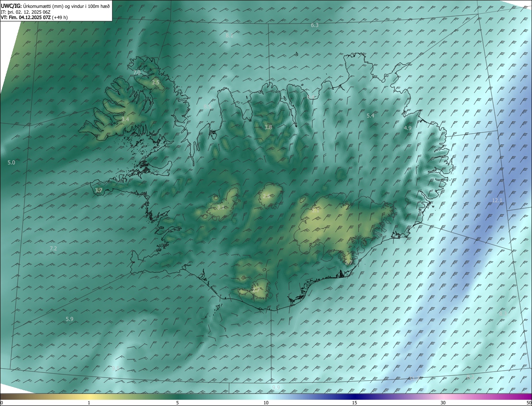Pick the 4.9 value label

(408, 128)
